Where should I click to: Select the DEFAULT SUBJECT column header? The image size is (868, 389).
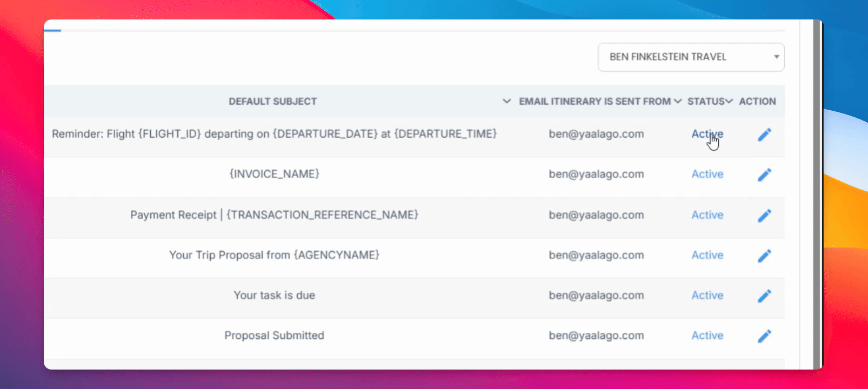272,102
